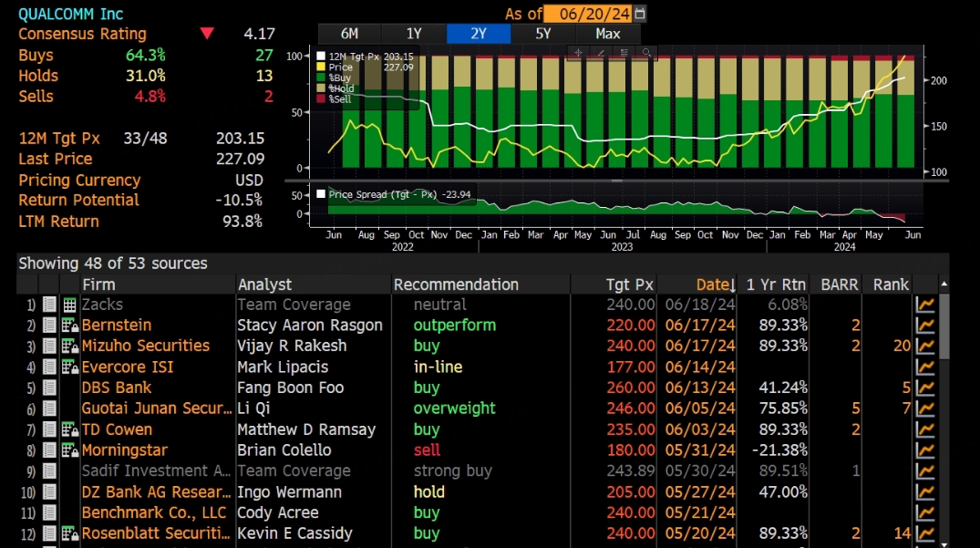The height and width of the screenshot is (548, 980).
Task: Select the 2Y chart range tab
Action: 478,34
